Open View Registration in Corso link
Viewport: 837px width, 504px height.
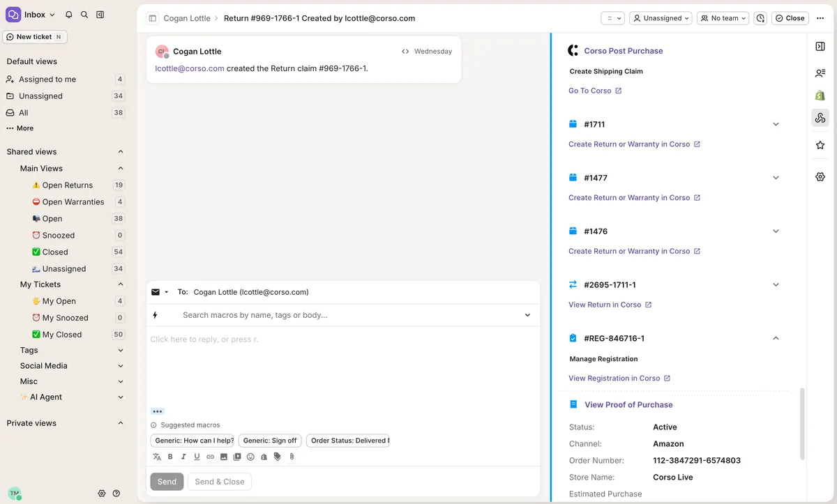pos(619,379)
